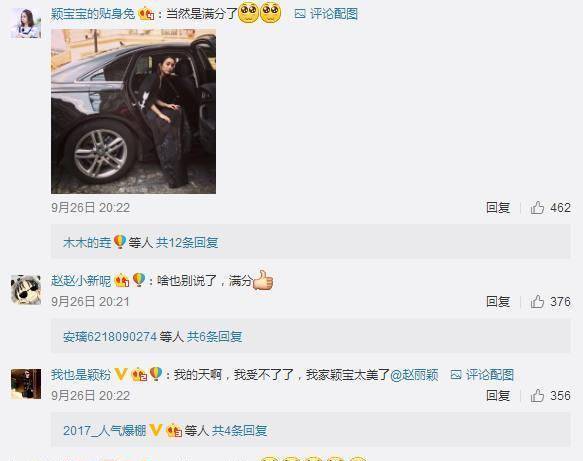
Task: Open 安瑞6218090274 user link
Action: [x=110, y=337]
